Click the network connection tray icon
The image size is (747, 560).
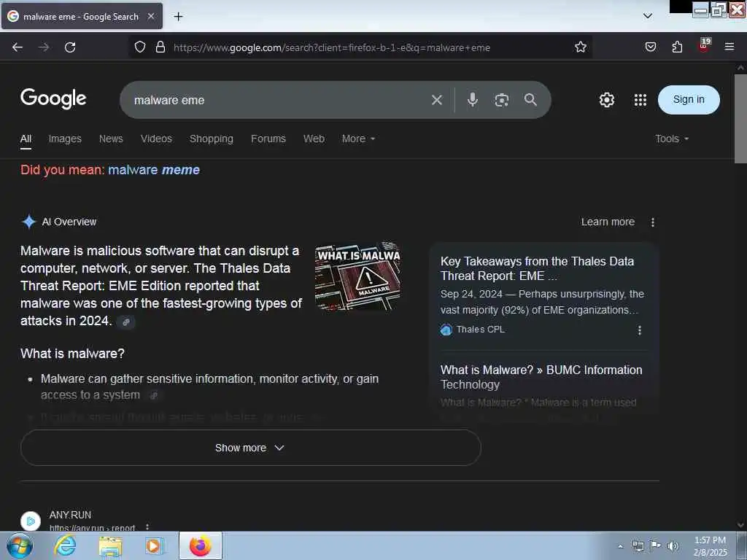tap(638, 546)
